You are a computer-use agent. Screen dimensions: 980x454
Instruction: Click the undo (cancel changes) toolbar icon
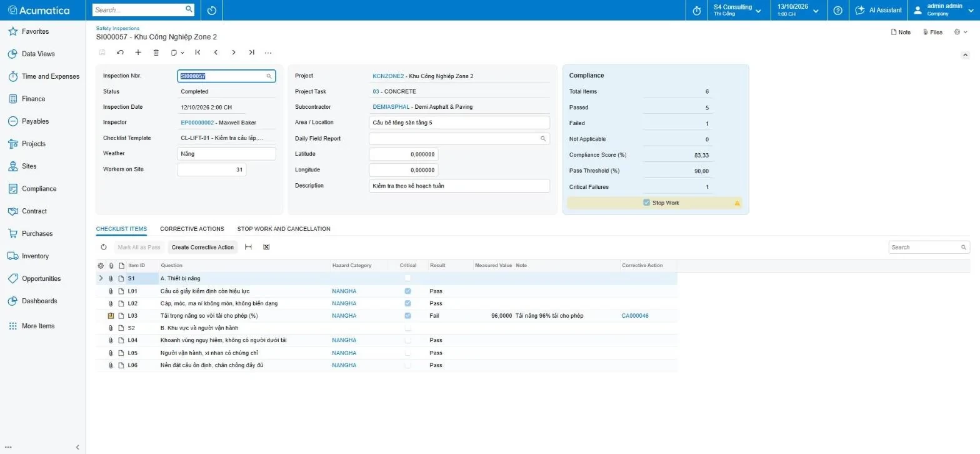120,53
